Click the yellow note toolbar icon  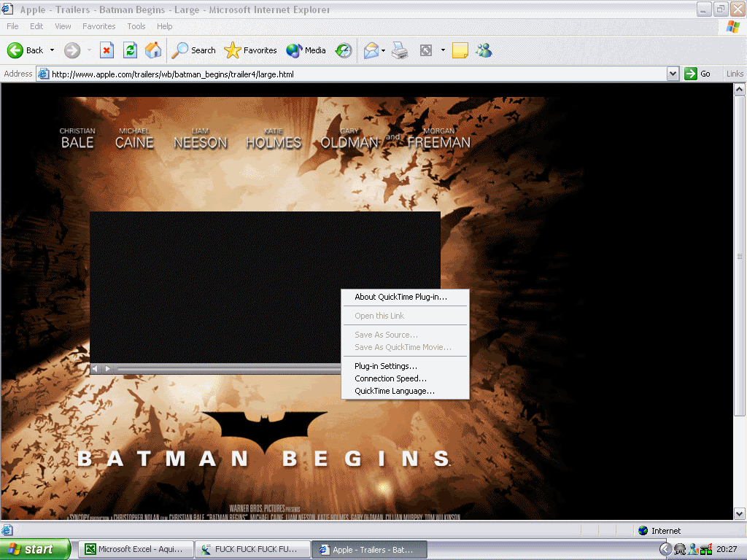tap(460, 50)
